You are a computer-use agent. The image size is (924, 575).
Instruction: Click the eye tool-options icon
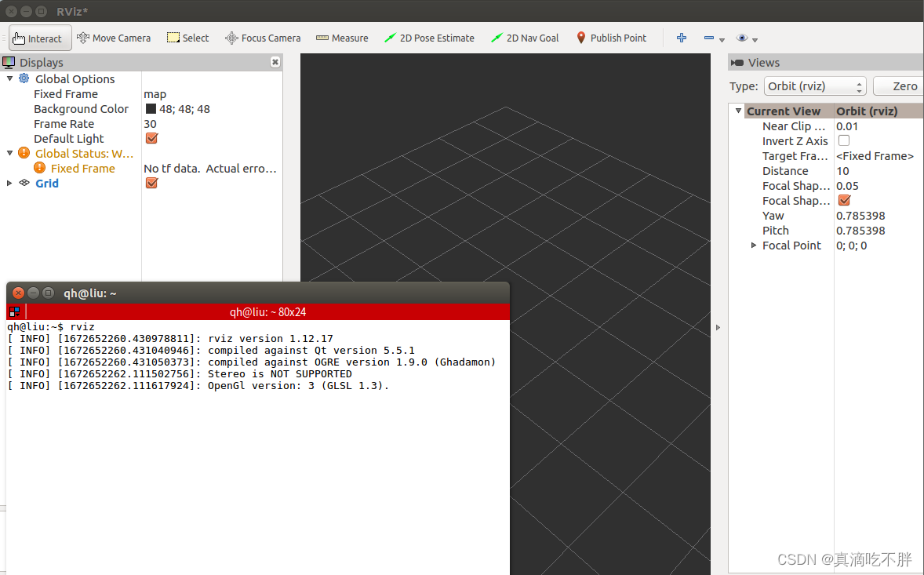pos(742,38)
